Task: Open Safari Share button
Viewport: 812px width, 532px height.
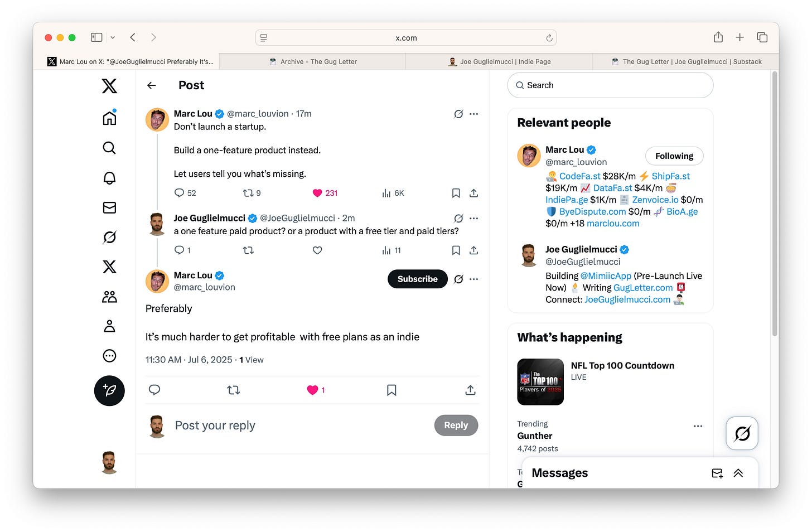Action: click(x=718, y=37)
